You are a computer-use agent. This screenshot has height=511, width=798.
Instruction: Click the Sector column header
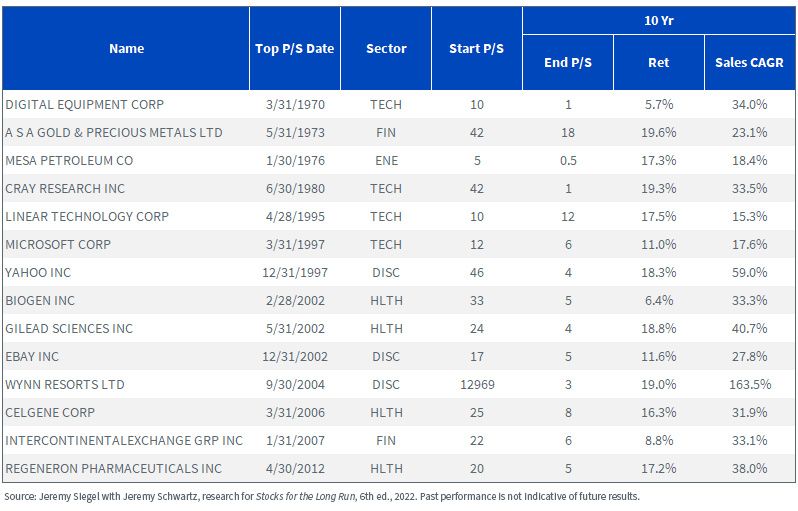386,49
